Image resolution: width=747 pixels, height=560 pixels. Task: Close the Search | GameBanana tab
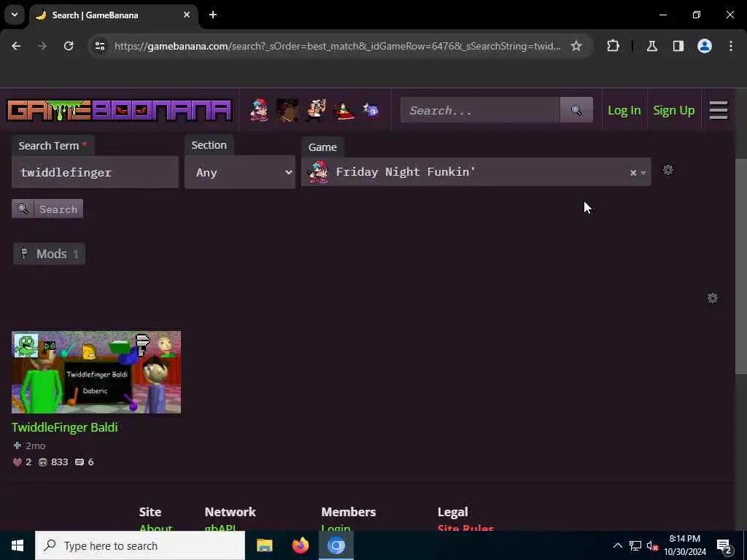pyautogui.click(x=187, y=15)
